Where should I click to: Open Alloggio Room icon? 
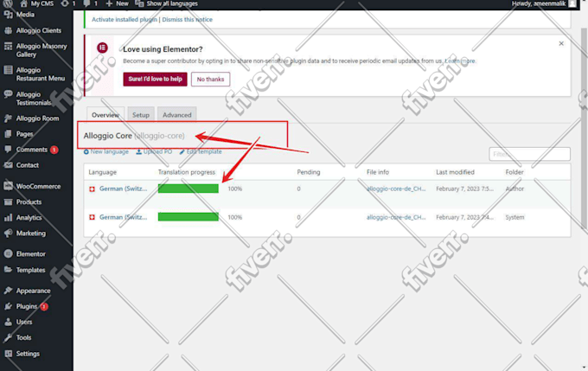point(8,118)
